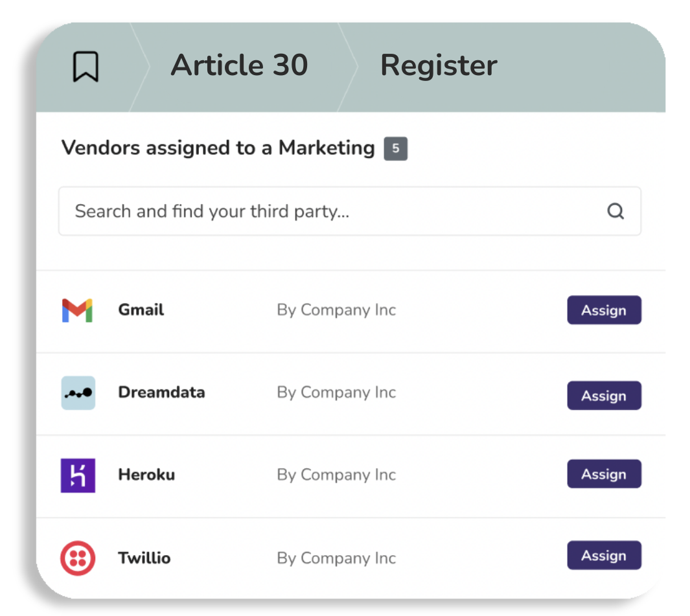
Task: Click the Dreamdata logo icon
Action: 78,393
